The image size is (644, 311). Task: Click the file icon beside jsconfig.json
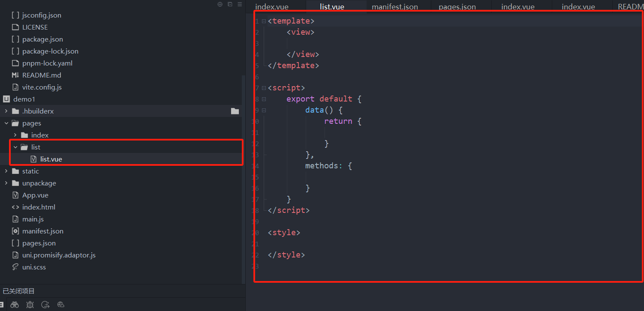[15, 15]
